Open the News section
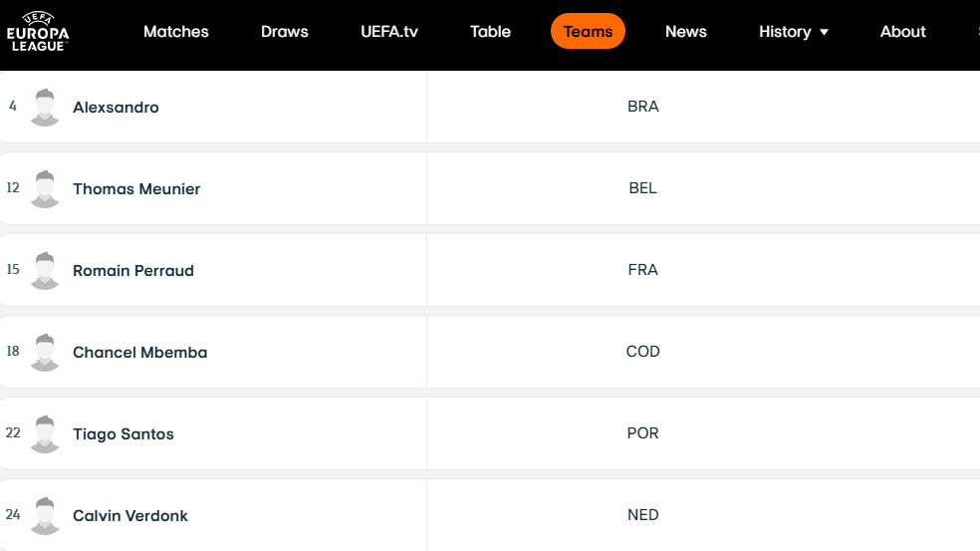Image resolution: width=980 pixels, height=551 pixels. point(686,32)
